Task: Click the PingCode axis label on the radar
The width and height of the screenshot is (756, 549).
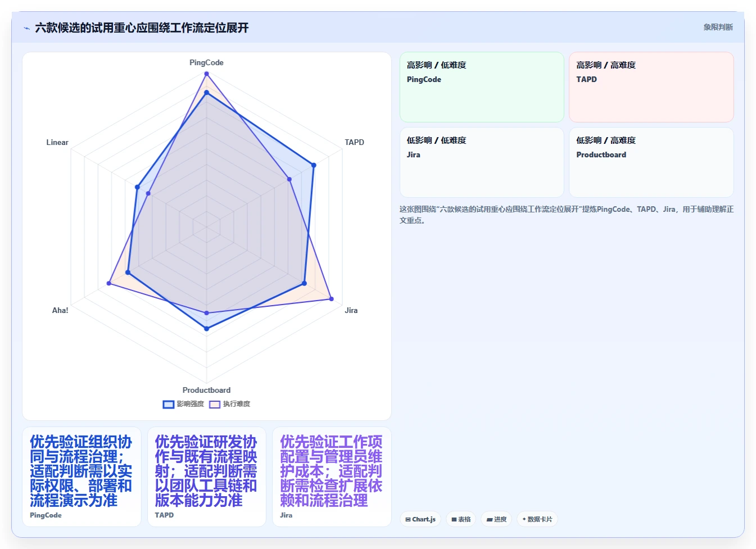Action: click(206, 62)
